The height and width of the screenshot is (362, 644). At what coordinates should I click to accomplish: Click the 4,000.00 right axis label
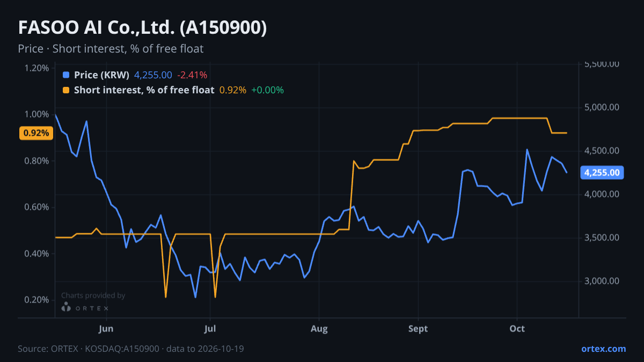602,194
